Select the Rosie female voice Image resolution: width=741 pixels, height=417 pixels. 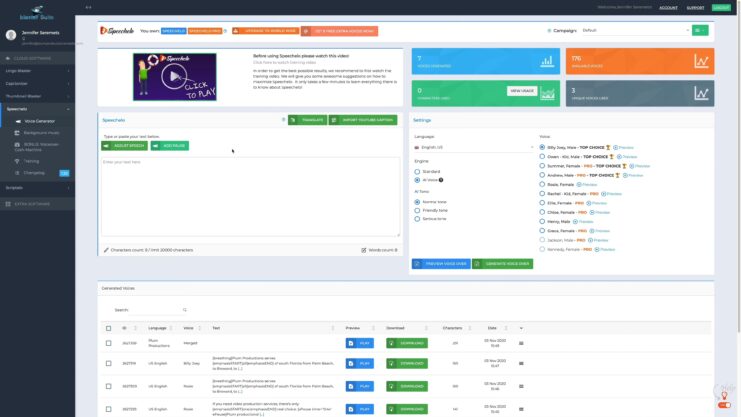click(542, 184)
